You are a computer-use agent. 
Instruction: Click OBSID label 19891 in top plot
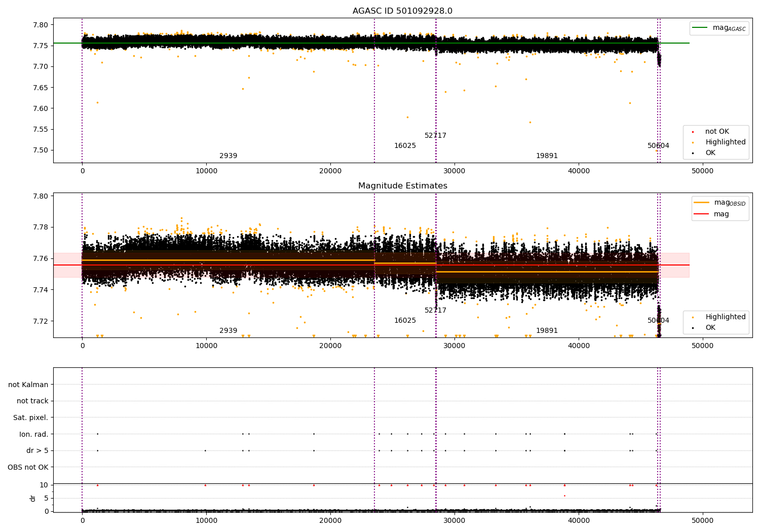pyautogui.click(x=547, y=156)
